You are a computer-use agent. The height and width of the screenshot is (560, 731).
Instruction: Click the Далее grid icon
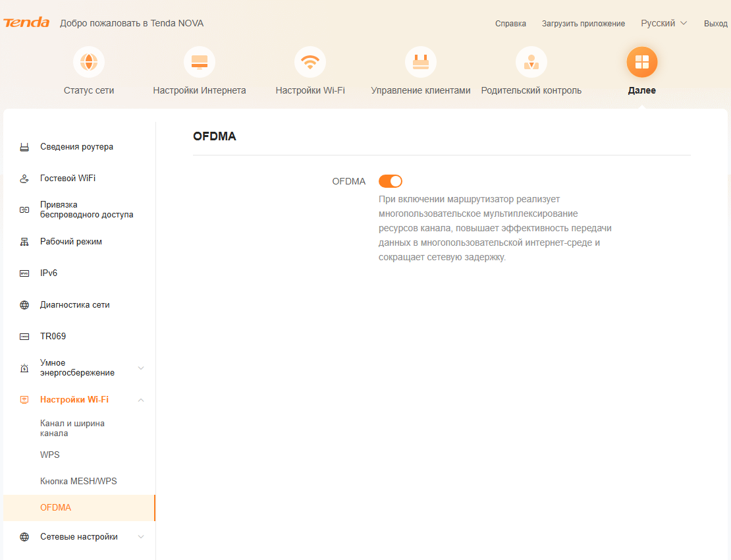click(642, 62)
